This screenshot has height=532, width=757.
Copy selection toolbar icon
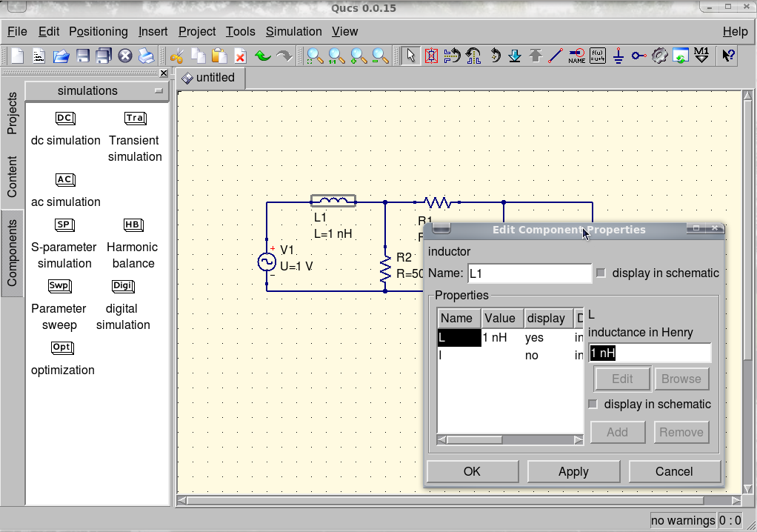click(198, 56)
